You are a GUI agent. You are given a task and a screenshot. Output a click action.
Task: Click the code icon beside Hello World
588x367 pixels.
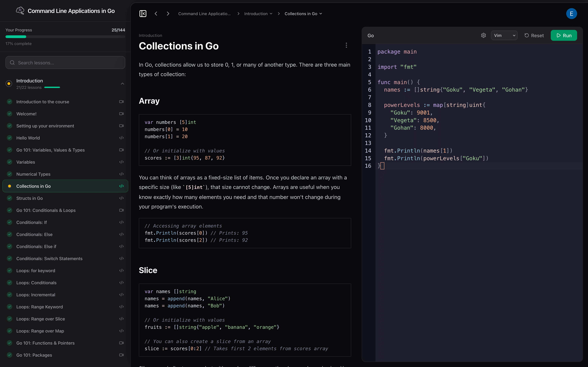pyautogui.click(x=121, y=138)
